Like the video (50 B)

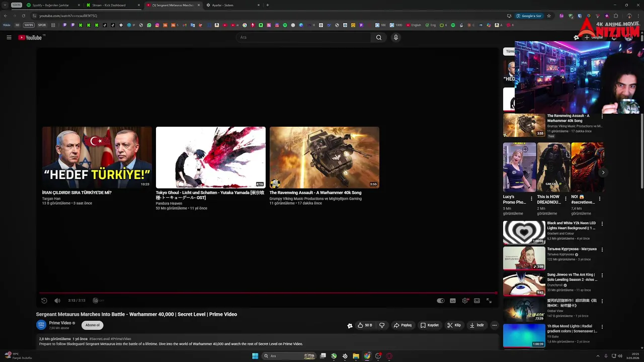click(x=365, y=325)
